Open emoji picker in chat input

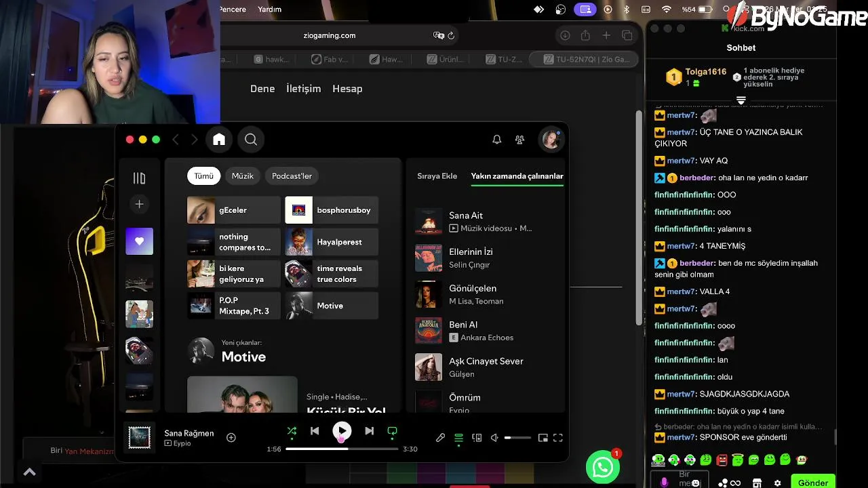pyautogui.click(x=696, y=483)
